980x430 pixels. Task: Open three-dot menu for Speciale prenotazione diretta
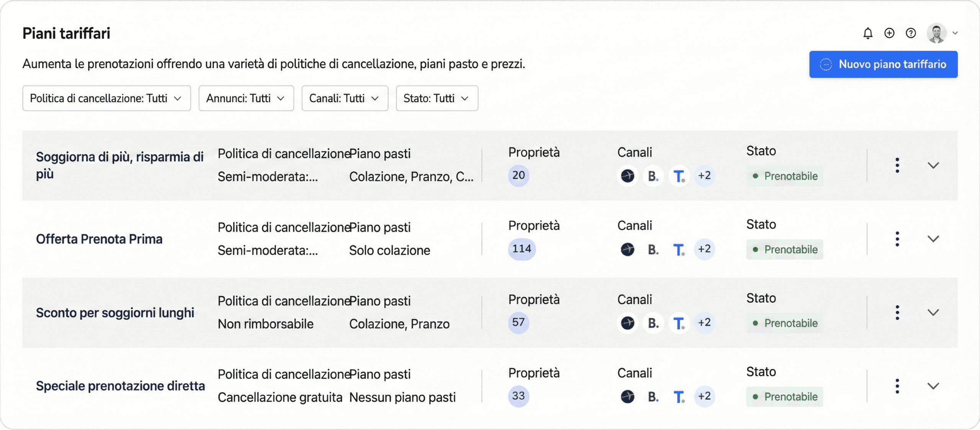pyautogui.click(x=897, y=386)
